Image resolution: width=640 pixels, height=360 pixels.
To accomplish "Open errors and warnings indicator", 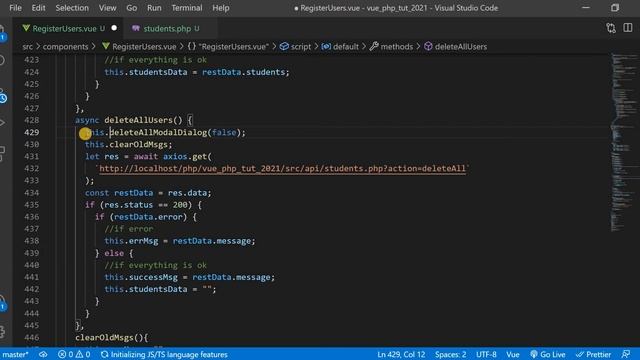I will pyautogui.click(x=74, y=354).
